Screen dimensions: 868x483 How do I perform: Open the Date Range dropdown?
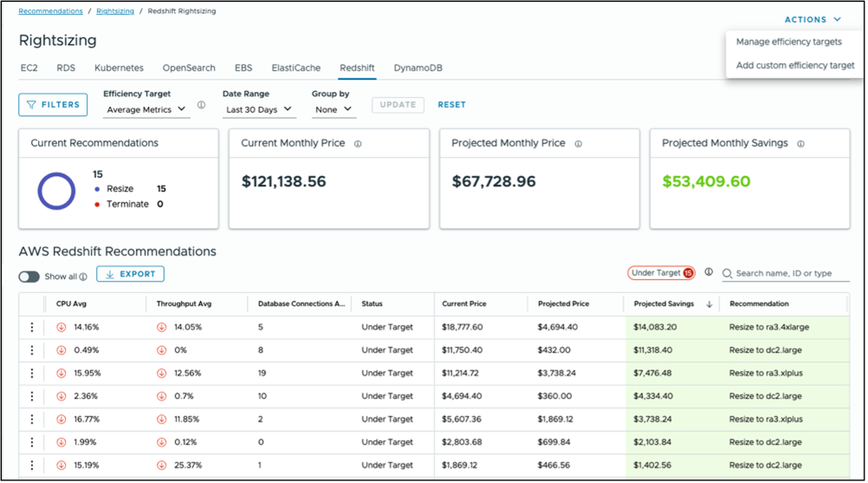(259, 110)
